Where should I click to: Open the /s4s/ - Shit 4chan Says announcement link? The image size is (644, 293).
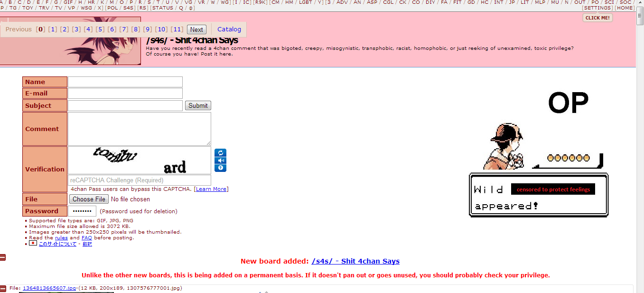pos(355,261)
